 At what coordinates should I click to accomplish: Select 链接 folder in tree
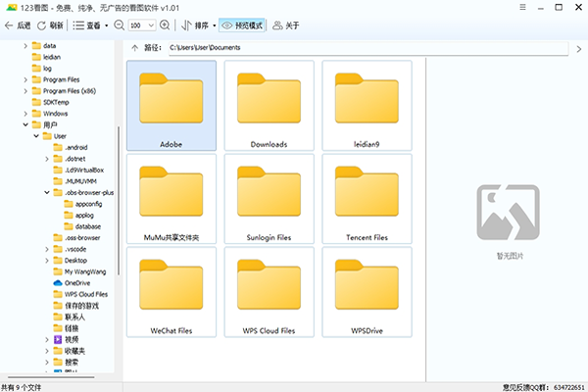point(66,328)
